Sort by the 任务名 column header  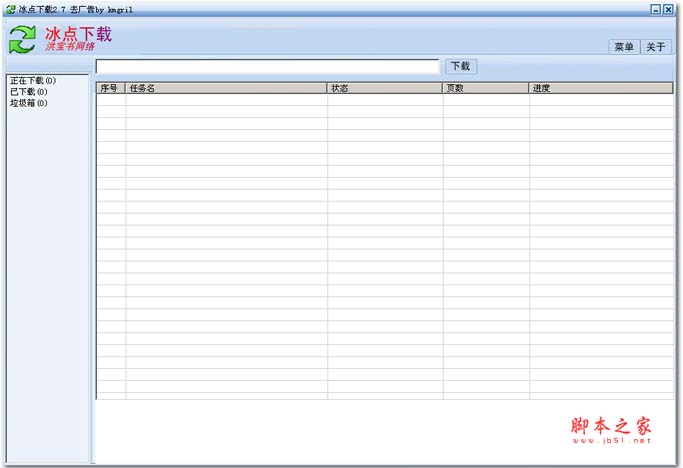226,88
